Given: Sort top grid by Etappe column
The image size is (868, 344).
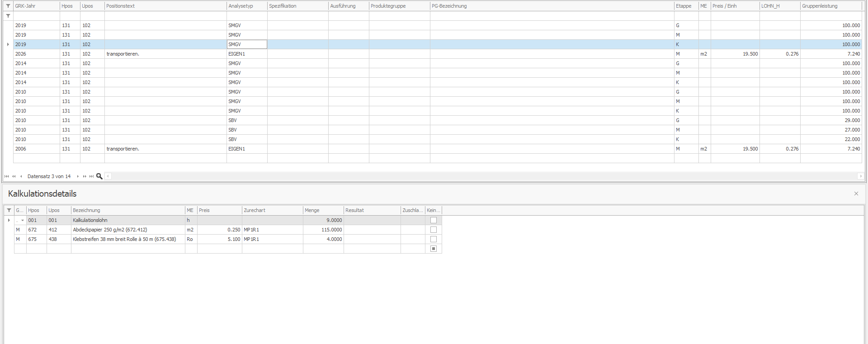Looking at the screenshot, I should [x=686, y=6].
